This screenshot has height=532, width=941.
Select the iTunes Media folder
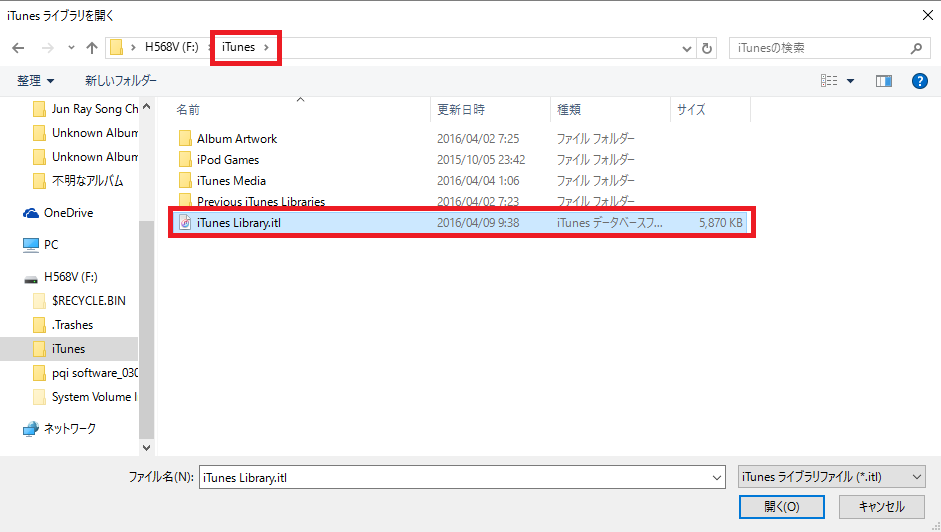231,181
